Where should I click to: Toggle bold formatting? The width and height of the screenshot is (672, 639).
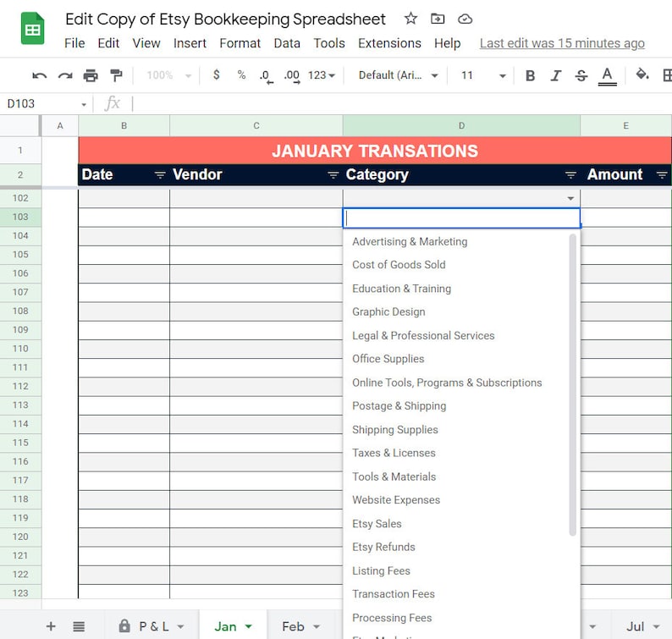tap(530, 76)
